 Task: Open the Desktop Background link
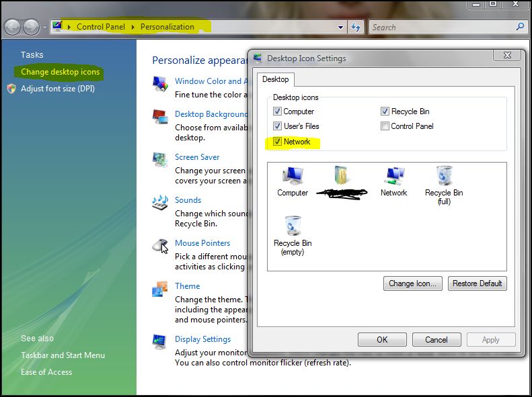coord(211,114)
